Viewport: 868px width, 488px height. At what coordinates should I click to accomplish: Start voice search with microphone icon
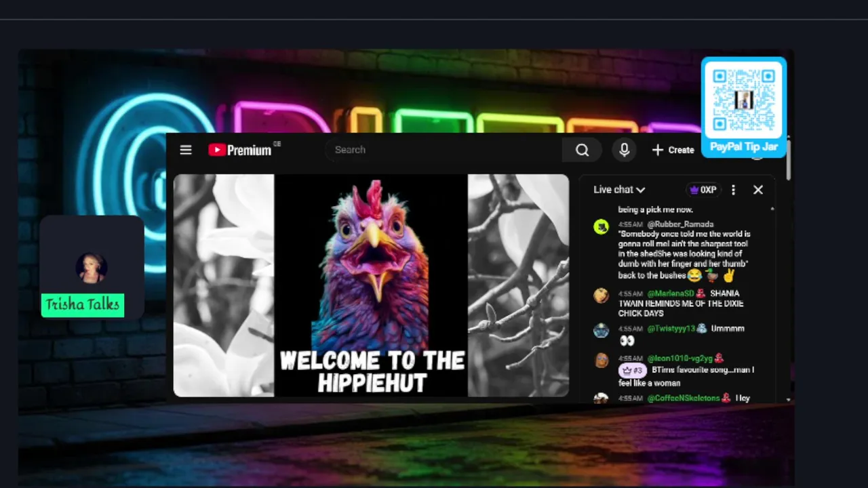[625, 150]
